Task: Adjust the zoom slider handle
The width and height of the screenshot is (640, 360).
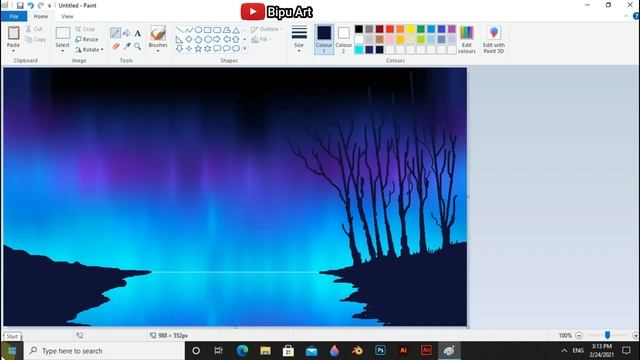Action: click(x=607, y=335)
